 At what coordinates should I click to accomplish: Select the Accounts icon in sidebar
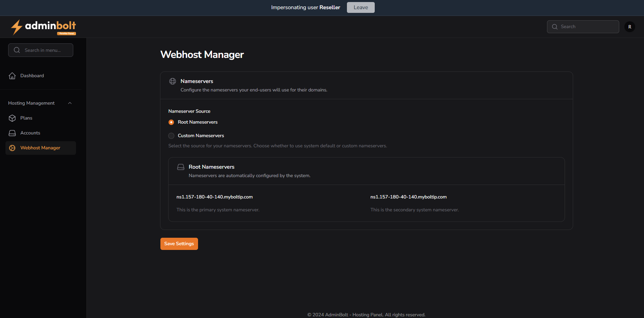[x=12, y=133]
